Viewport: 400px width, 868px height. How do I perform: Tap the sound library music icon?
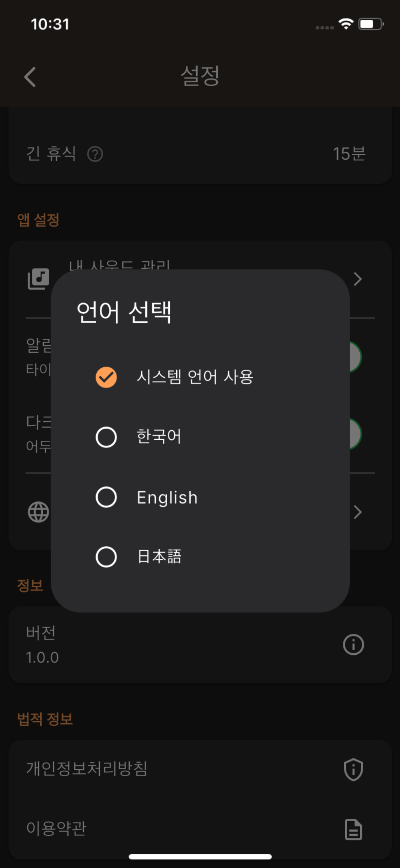(x=38, y=279)
